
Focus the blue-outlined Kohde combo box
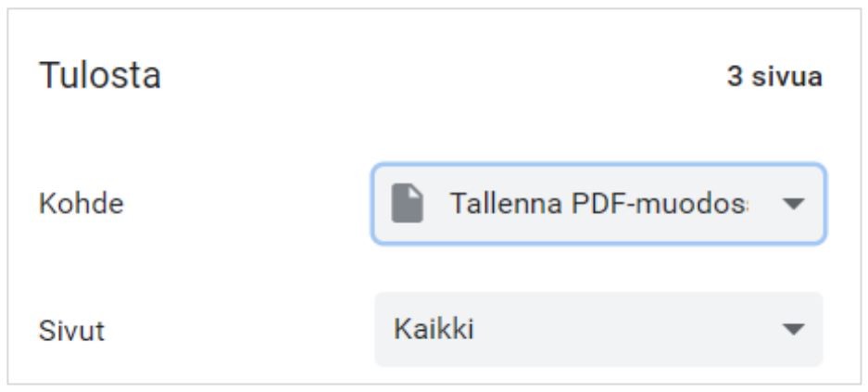pyautogui.click(x=599, y=204)
